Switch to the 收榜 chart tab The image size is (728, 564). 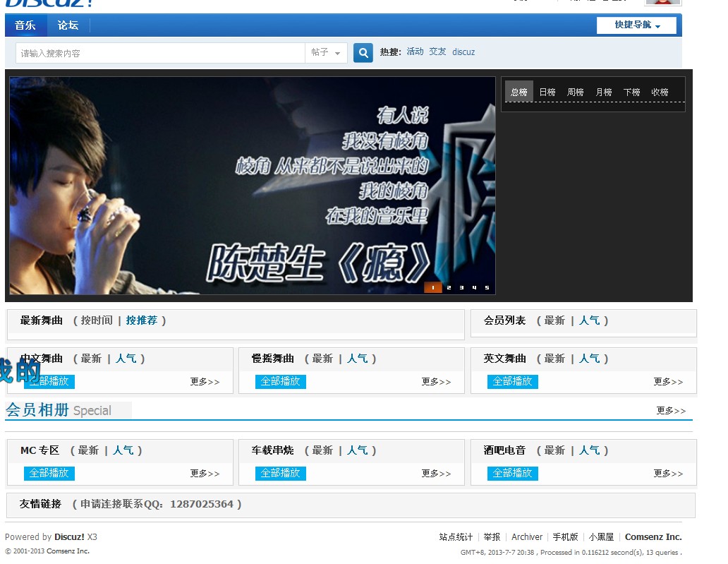660,92
